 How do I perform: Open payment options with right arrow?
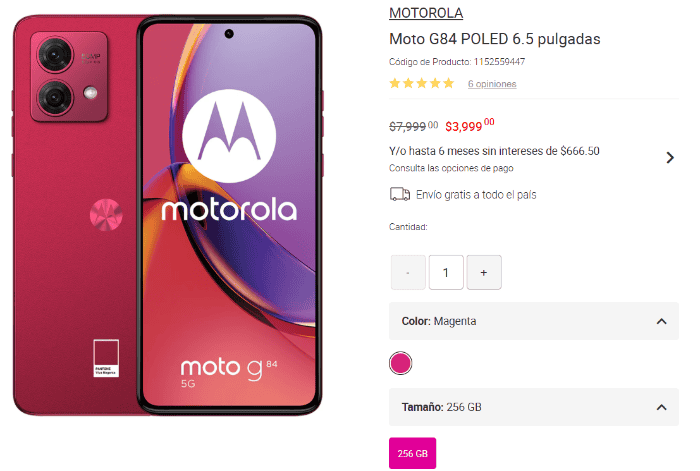click(670, 158)
